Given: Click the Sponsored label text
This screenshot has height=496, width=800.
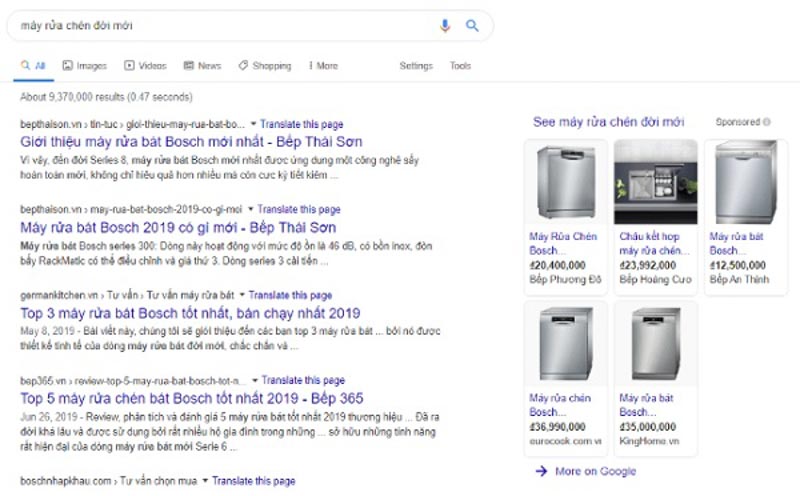Looking at the screenshot, I should pyautogui.click(x=738, y=122).
